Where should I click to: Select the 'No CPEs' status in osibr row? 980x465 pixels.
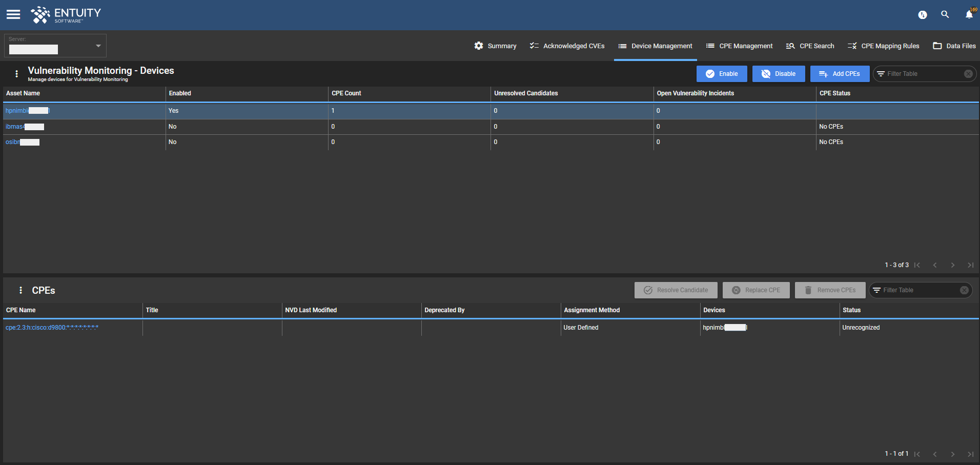pyautogui.click(x=831, y=142)
